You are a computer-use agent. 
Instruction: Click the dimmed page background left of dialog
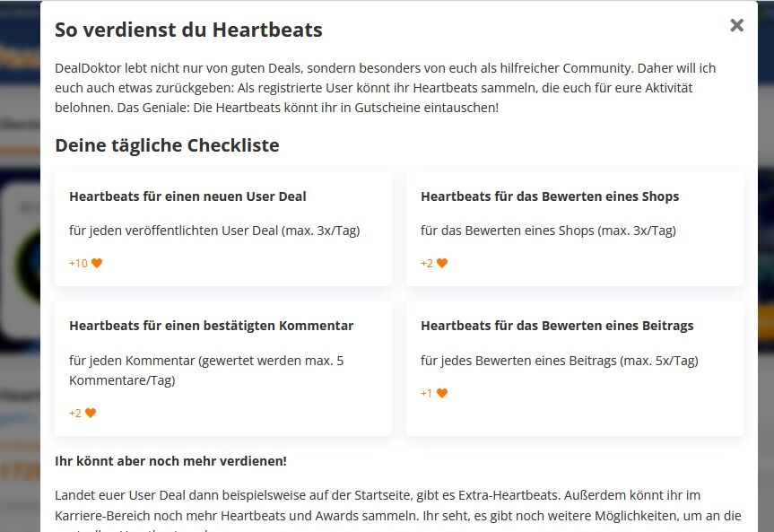coord(20,266)
